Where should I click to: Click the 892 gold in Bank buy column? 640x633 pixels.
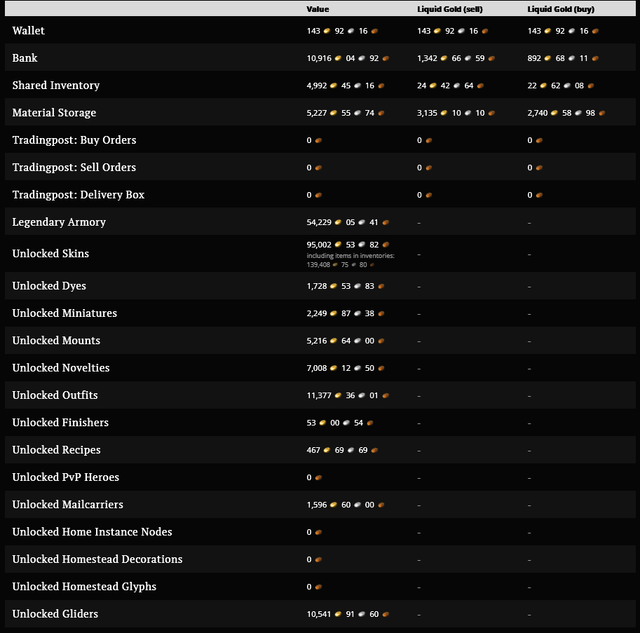coord(534,58)
